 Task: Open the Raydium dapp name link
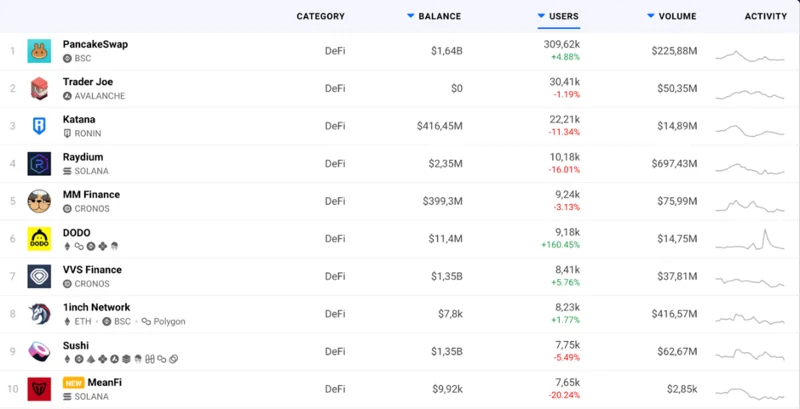pos(83,157)
